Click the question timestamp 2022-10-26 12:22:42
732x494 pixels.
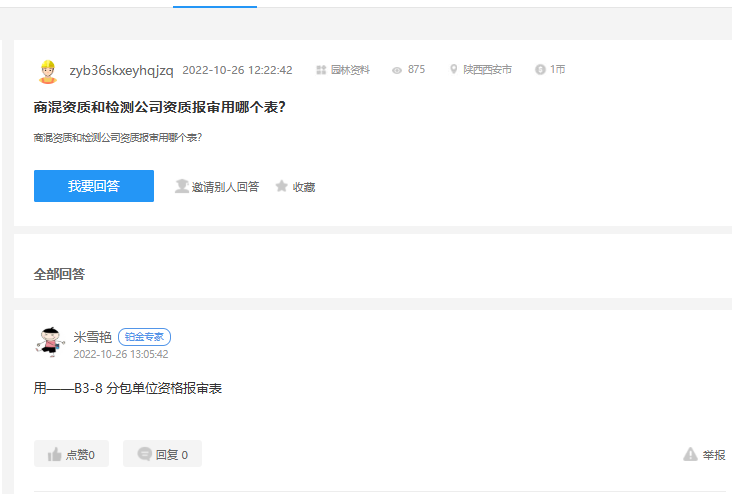[x=237, y=70]
